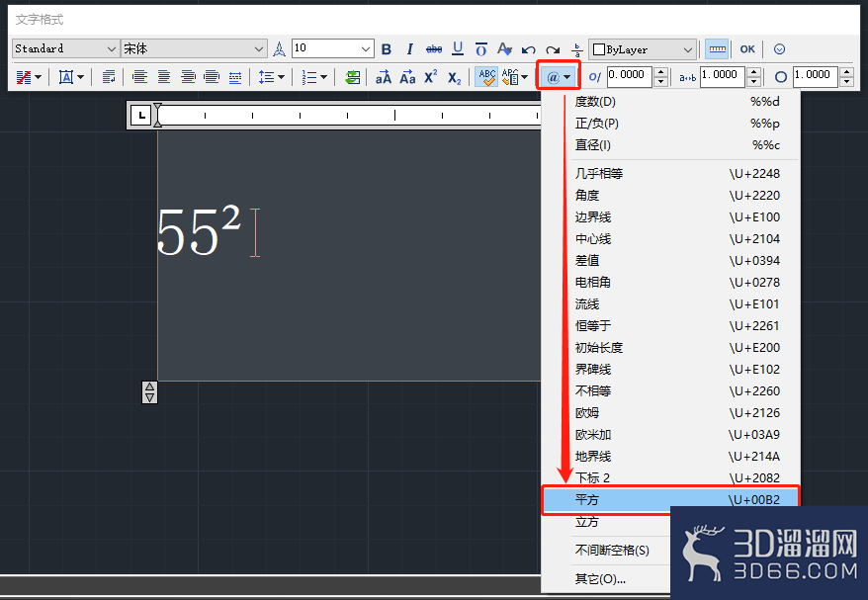The image size is (868, 600).
Task: Increase the width factor value
Action: (x=847, y=72)
